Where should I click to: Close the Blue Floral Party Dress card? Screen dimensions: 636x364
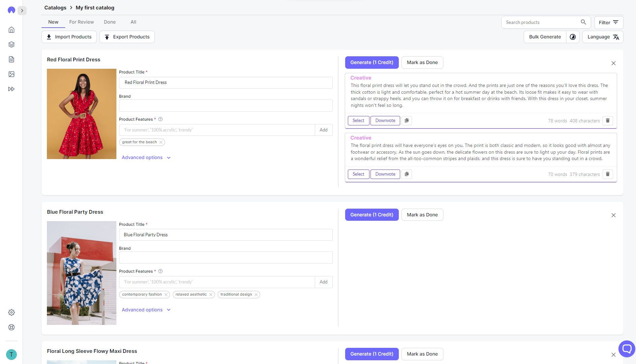tap(613, 215)
